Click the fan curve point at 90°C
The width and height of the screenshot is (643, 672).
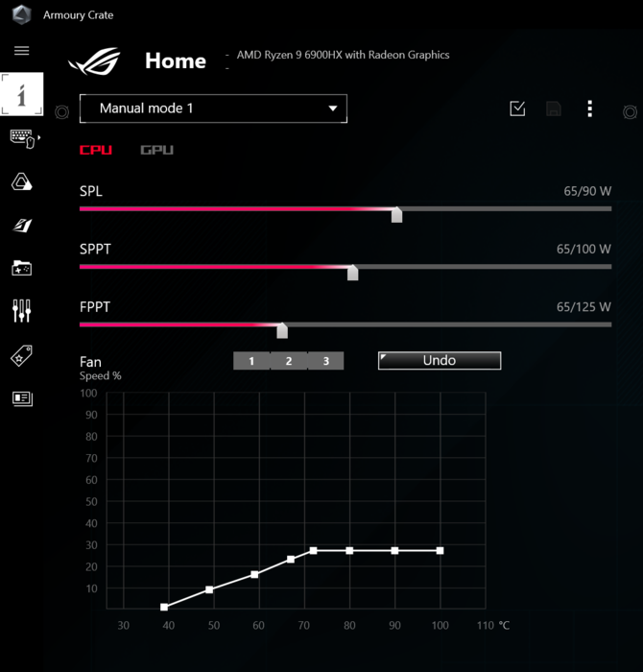point(394,551)
